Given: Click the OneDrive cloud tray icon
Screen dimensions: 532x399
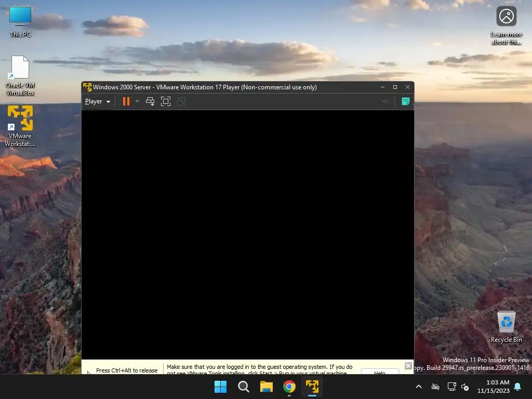Looking at the screenshot, I should click(435, 387).
